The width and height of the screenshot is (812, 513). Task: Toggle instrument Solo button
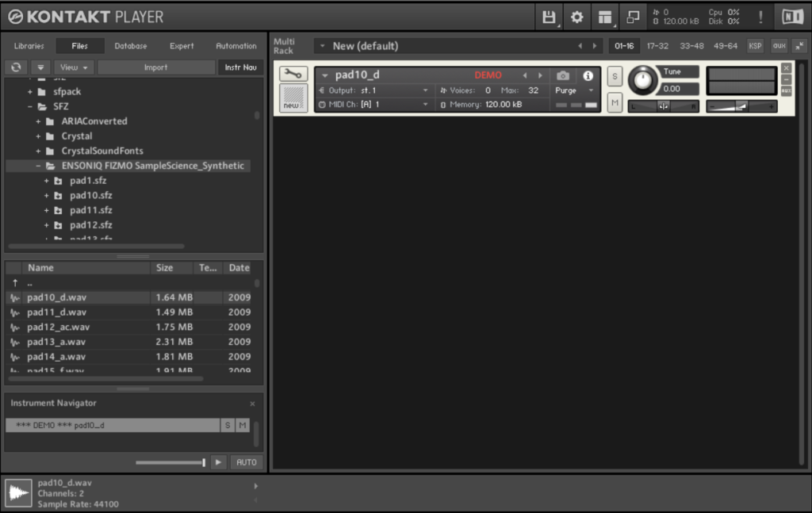(615, 77)
